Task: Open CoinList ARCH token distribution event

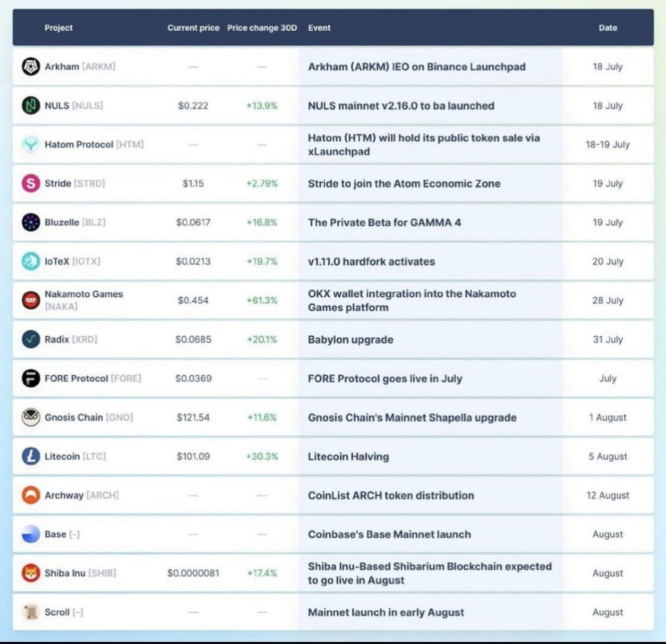Action: point(391,495)
